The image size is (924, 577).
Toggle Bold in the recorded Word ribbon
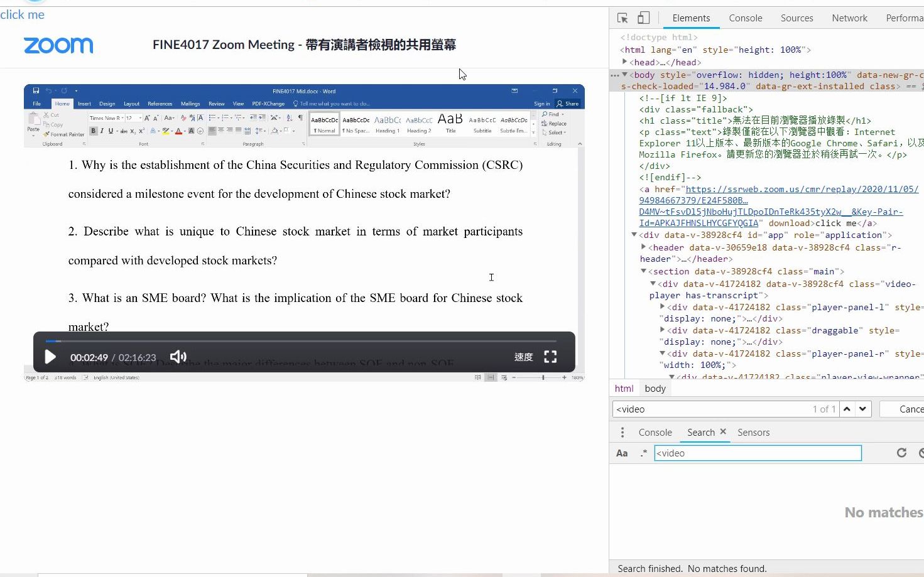coord(93,131)
